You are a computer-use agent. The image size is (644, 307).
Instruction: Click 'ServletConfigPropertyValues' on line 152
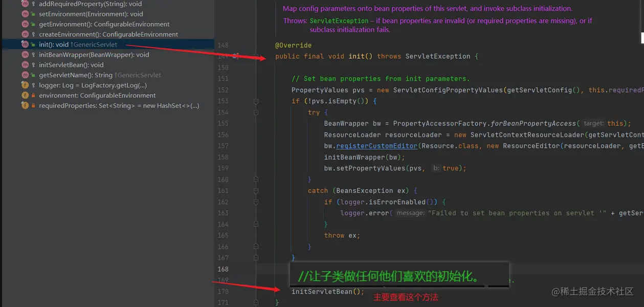(x=448, y=90)
